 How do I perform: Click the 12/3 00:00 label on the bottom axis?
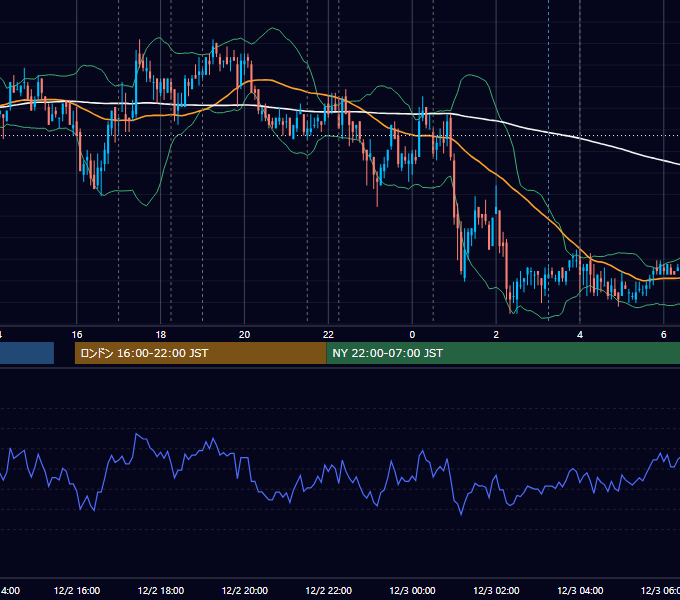click(412, 591)
